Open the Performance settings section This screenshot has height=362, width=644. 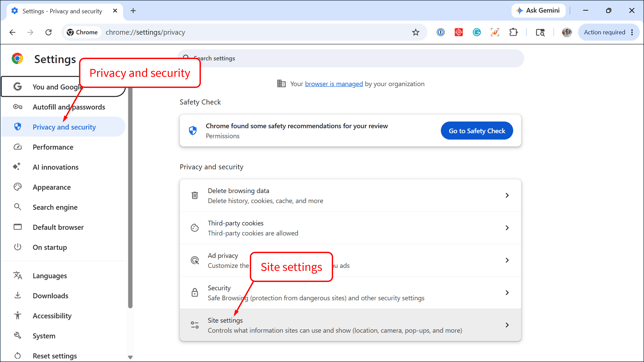[x=63, y=147]
